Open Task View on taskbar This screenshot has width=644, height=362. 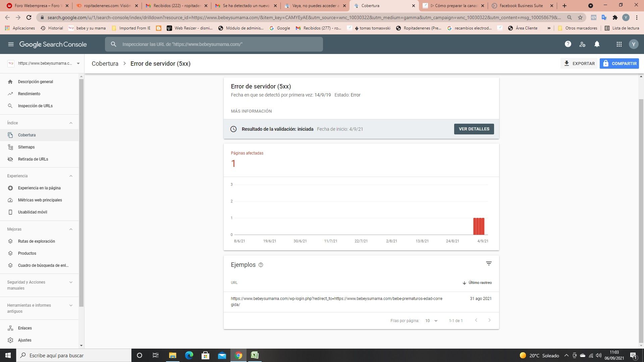(x=156, y=355)
